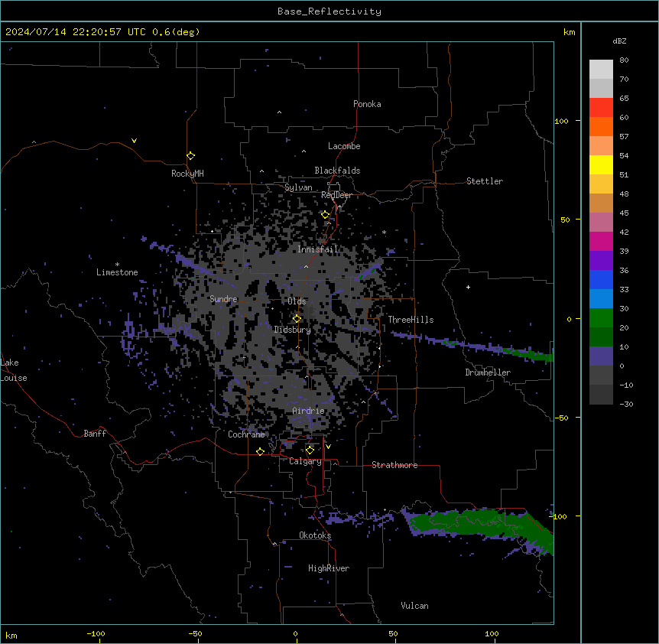Image resolution: width=659 pixels, height=644 pixels.
Task: Click the asterisk marker above Limestone
Action: (117, 265)
